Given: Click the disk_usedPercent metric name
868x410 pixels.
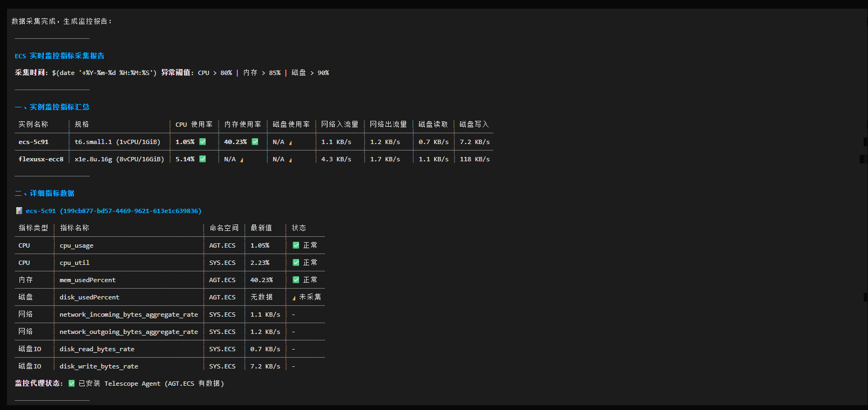Looking at the screenshot, I should point(90,297).
